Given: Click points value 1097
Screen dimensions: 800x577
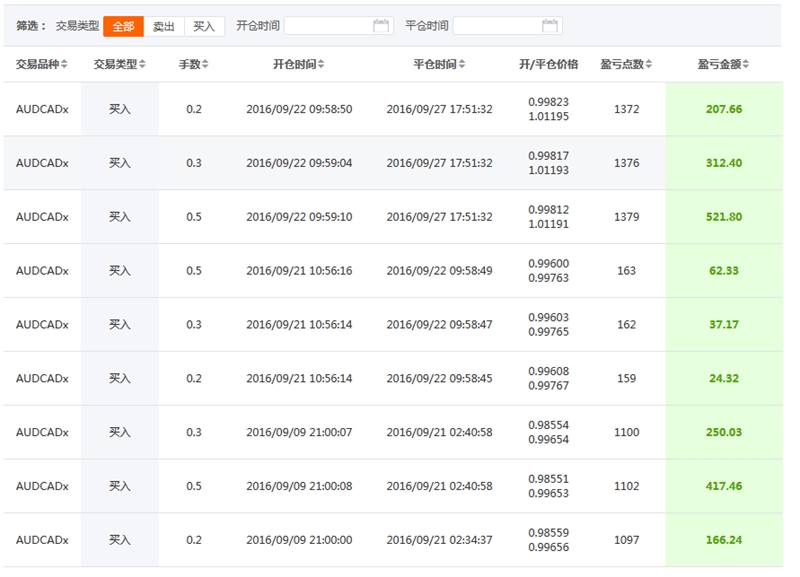Looking at the screenshot, I should (627, 540).
